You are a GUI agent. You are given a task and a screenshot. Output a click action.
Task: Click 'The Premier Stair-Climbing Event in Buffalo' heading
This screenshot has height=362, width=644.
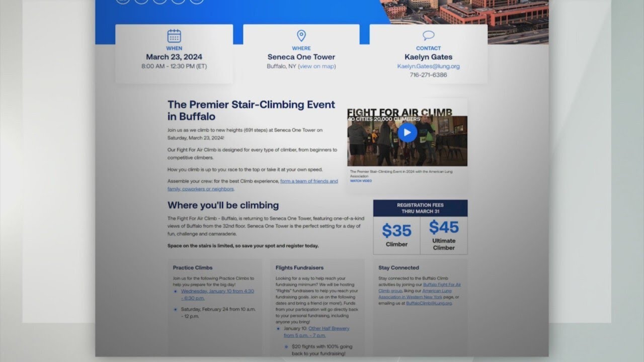click(251, 111)
